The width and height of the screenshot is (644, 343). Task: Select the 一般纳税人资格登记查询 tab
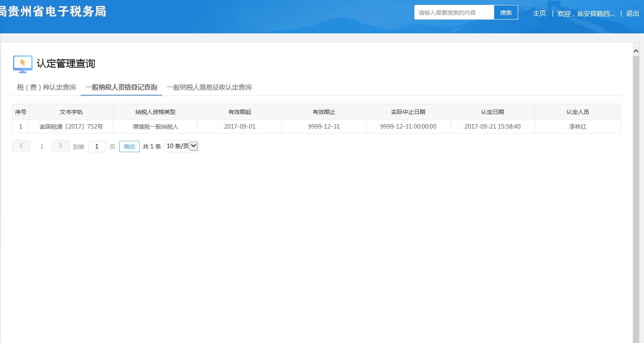coord(121,87)
